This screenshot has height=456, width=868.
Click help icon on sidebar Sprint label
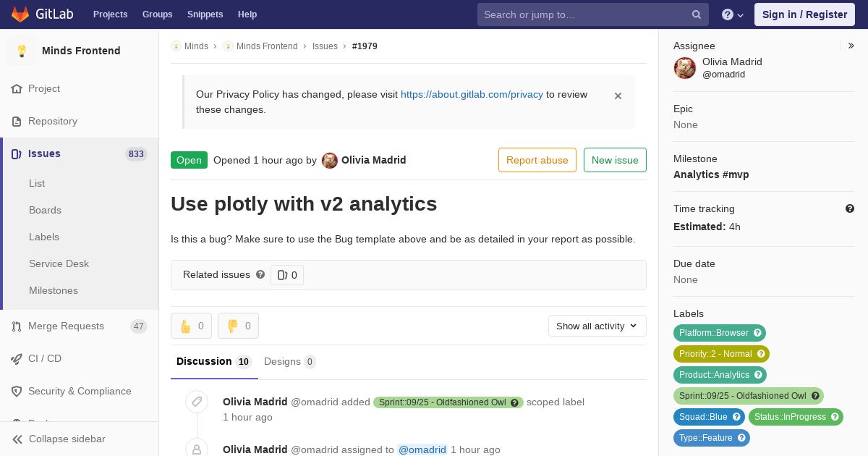pos(815,396)
